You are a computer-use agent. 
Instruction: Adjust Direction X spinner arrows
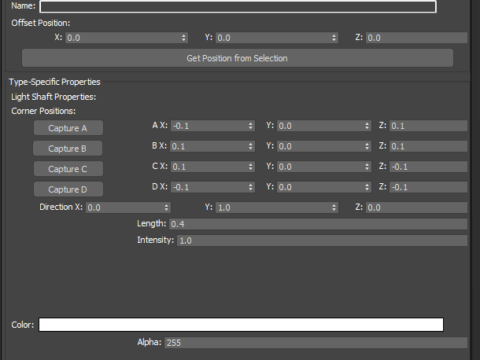tap(167, 208)
